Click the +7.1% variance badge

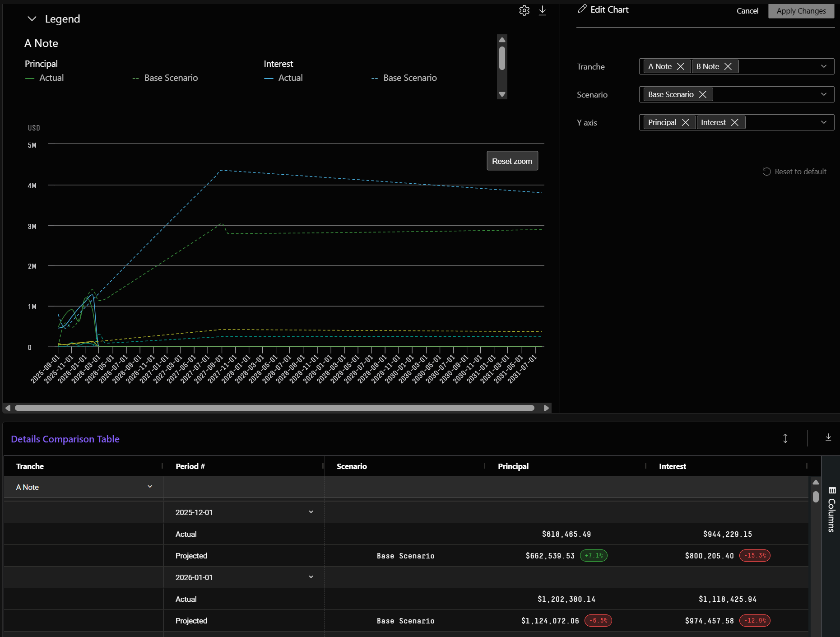[594, 556]
